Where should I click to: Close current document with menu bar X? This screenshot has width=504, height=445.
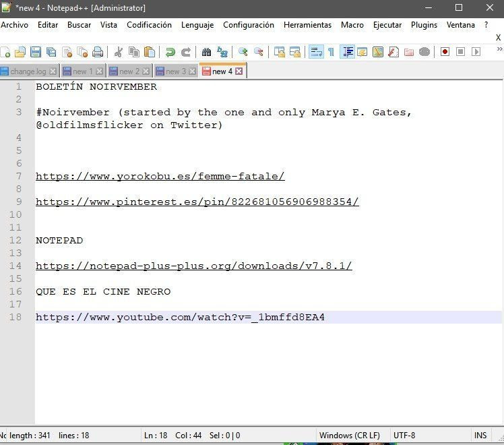click(498, 38)
